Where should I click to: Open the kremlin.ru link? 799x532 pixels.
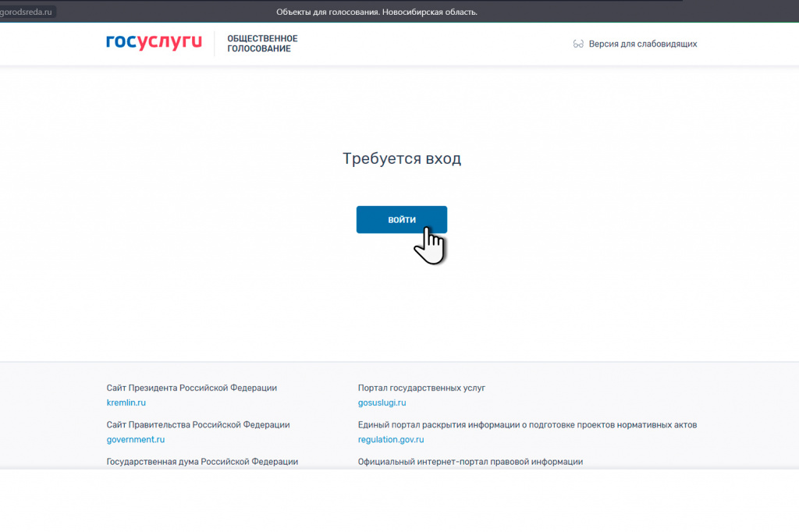pos(126,403)
